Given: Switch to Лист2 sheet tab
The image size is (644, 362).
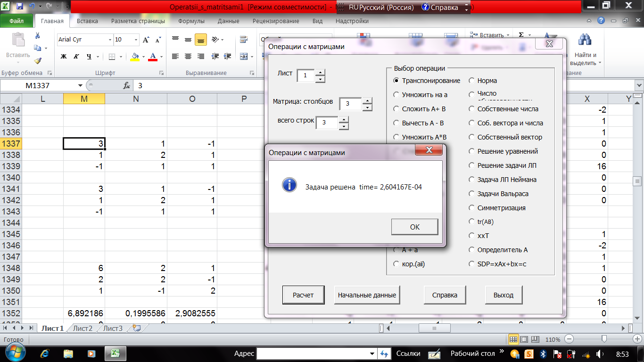Looking at the screenshot, I should (83, 329).
